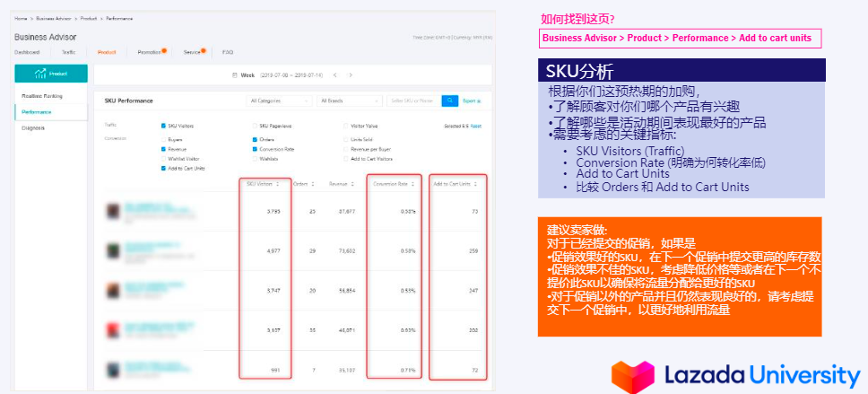The height and width of the screenshot is (394, 868).
Task: Switch to the Dashboard tab
Action: point(27,52)
